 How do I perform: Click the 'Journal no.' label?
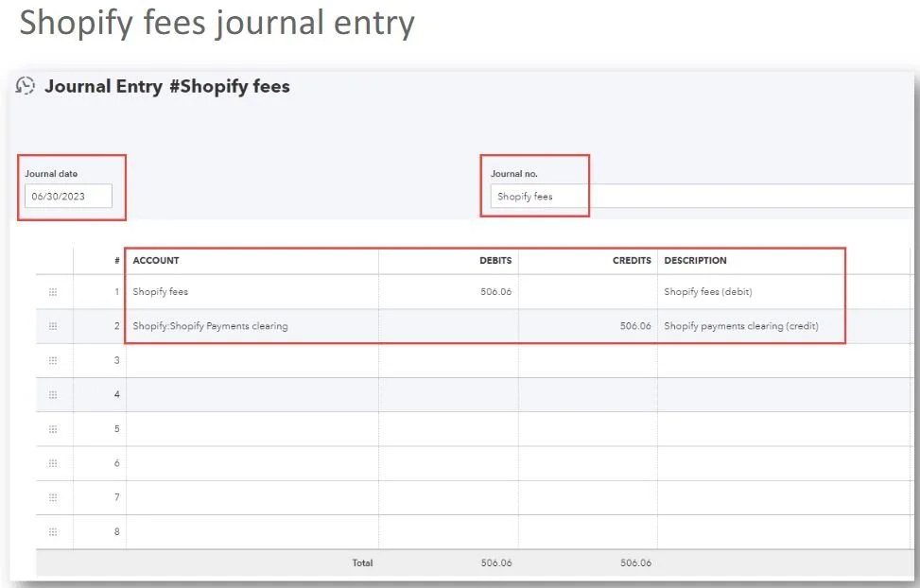[x=514, y=174]
